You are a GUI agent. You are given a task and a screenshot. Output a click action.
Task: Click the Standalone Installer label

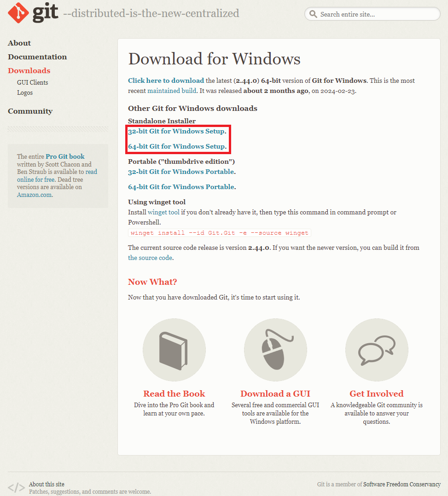pos(162,121)
